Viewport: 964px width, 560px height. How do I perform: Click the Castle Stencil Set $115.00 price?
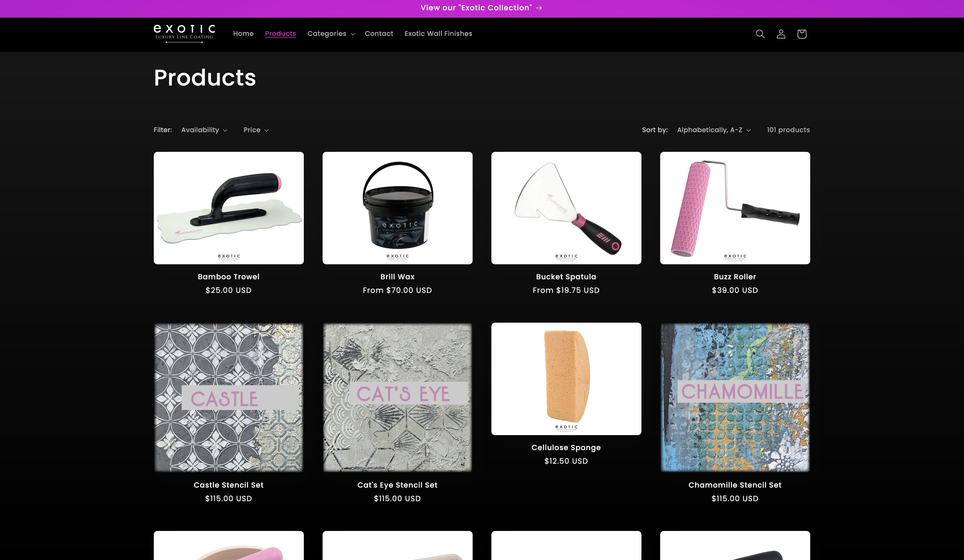point(229,499)
